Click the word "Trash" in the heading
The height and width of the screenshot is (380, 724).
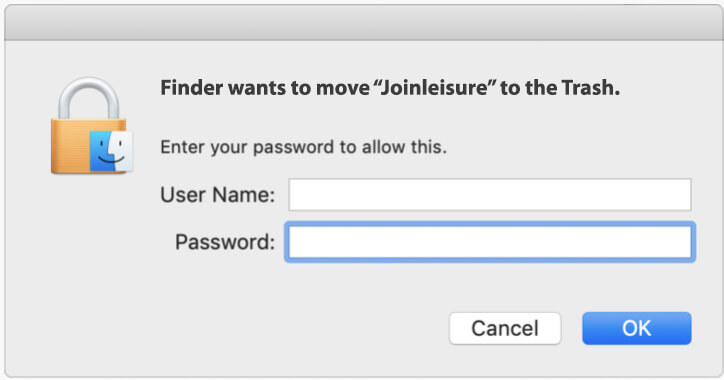click(x=587, y=88)
